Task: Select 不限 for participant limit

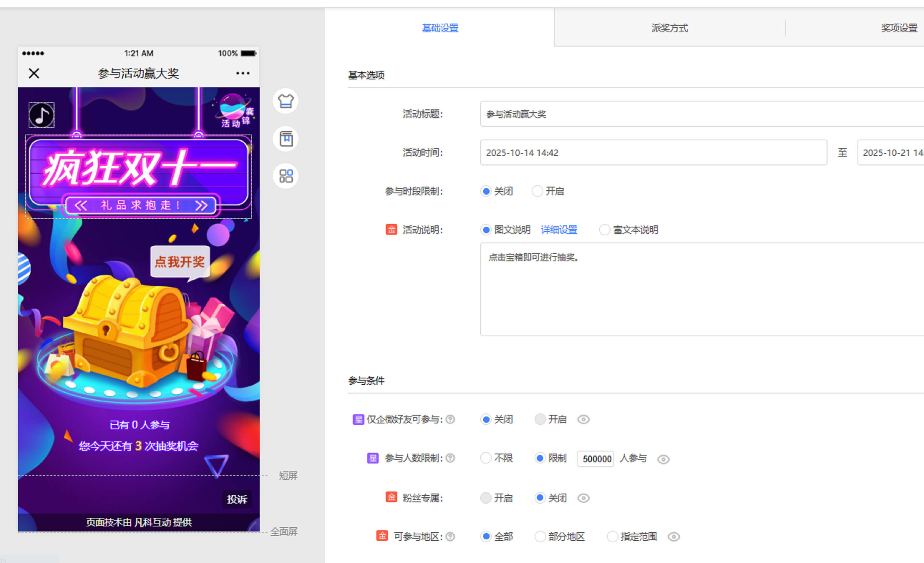Action: point(486,458)
